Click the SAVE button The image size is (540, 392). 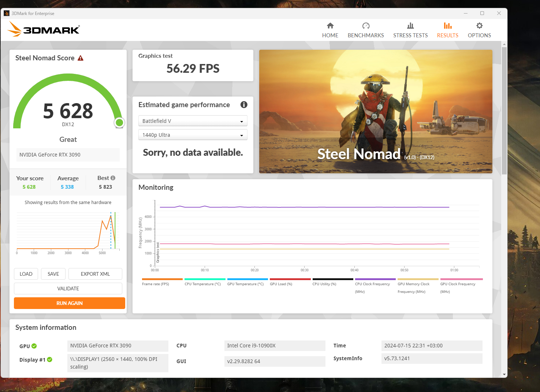pyautogui.click(x=53, y=274)
